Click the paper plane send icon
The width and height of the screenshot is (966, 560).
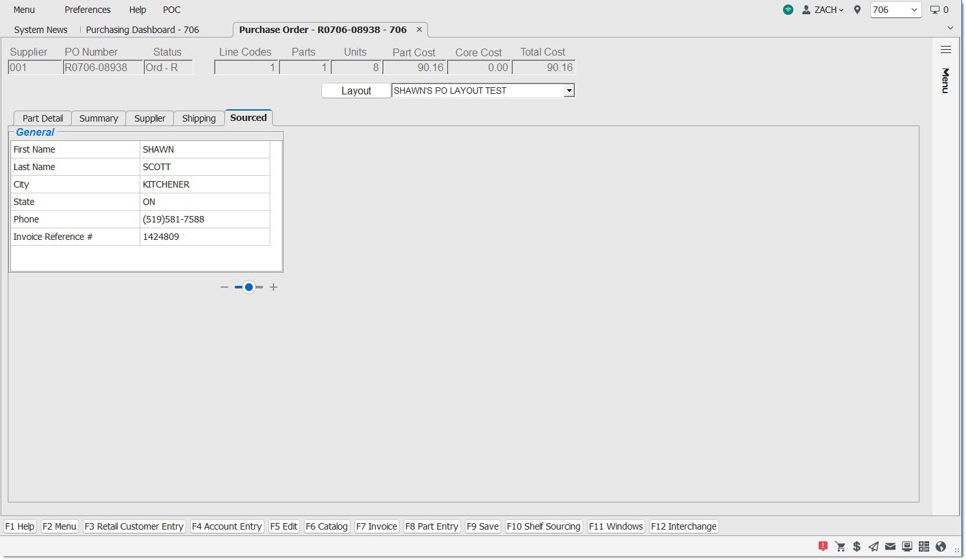point(874,546)
